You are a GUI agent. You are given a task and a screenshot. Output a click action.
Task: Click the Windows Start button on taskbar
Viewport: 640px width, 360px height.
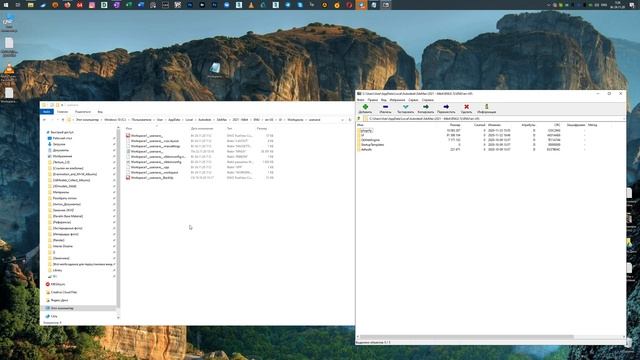coord(6,5)
